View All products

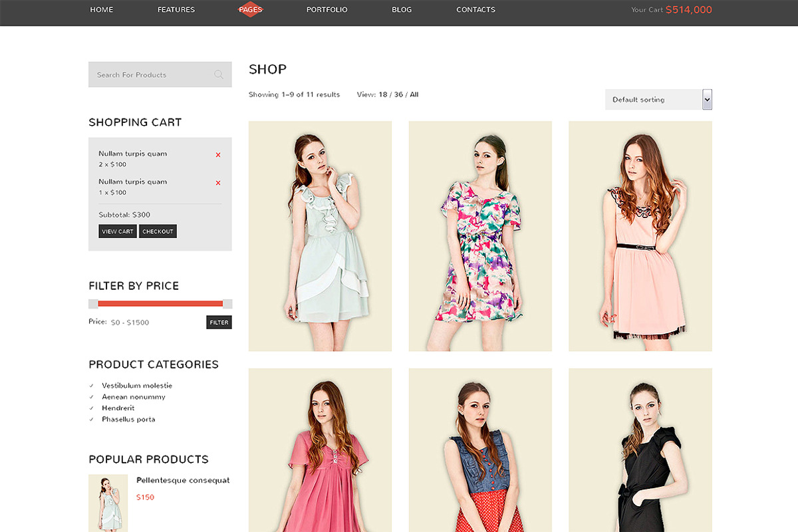[414, 94]
